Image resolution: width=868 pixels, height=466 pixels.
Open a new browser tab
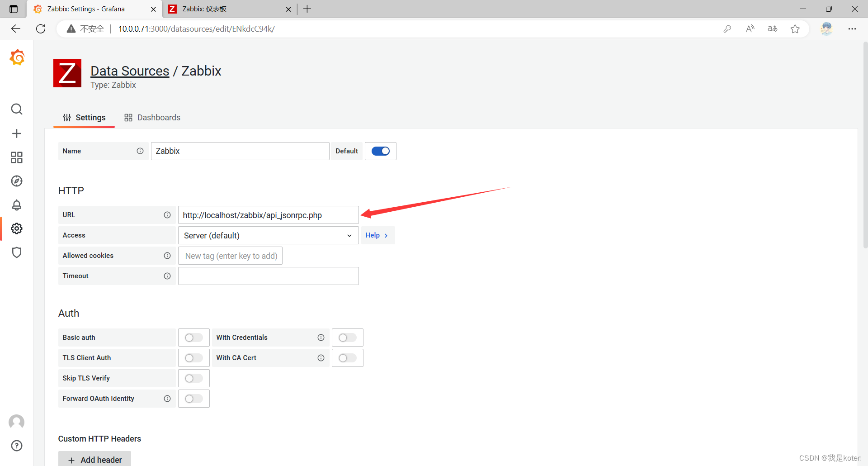click(x=307, y=9)
